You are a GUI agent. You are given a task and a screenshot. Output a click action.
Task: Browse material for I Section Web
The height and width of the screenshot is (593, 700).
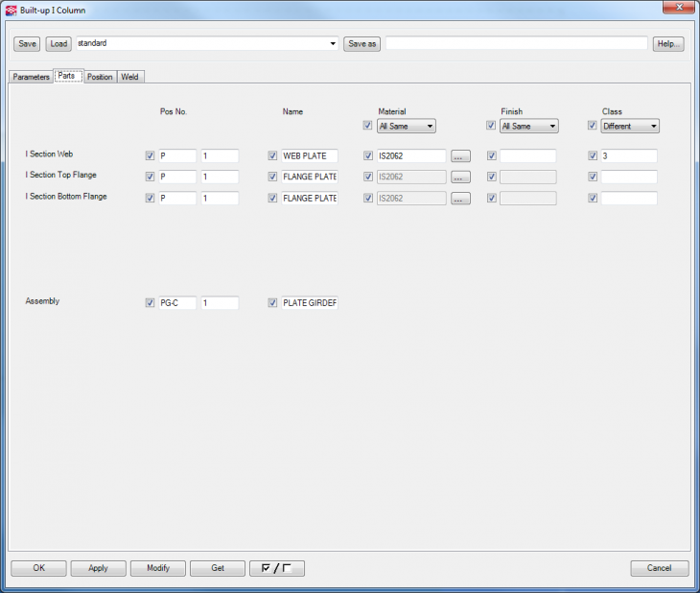(460, 155)
